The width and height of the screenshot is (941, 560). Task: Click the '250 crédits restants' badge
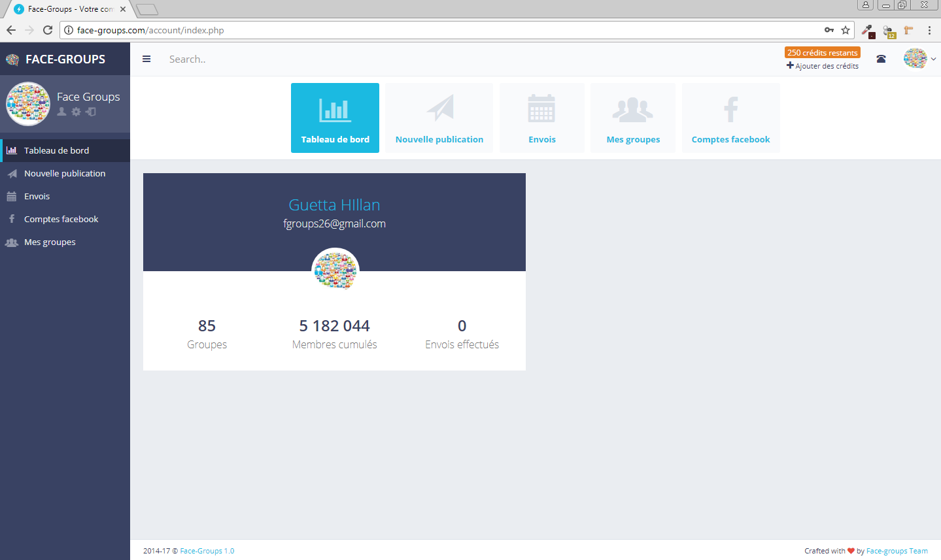point(822,53)
